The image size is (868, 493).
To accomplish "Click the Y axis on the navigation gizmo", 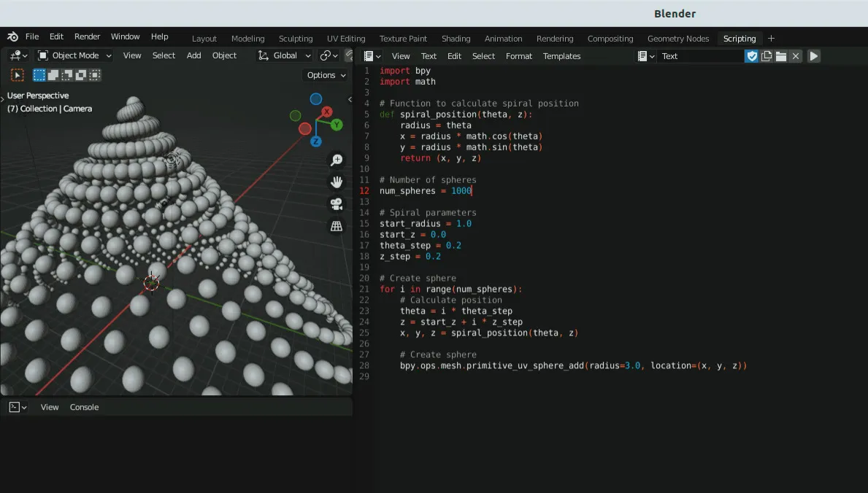I will tap(336, 125).
